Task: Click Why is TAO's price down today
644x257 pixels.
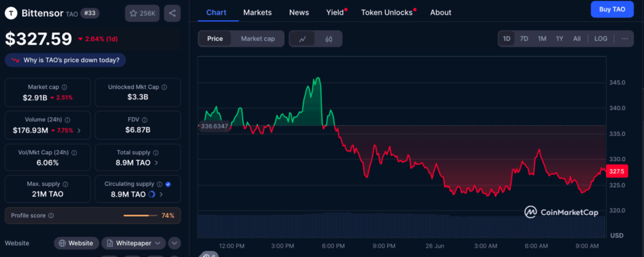Action: click(65, 60)
